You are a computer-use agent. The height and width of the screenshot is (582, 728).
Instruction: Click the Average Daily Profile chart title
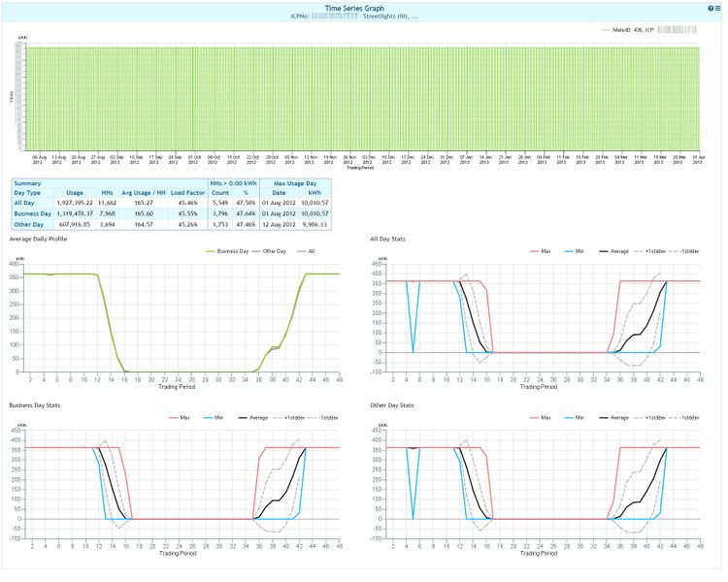38,239
